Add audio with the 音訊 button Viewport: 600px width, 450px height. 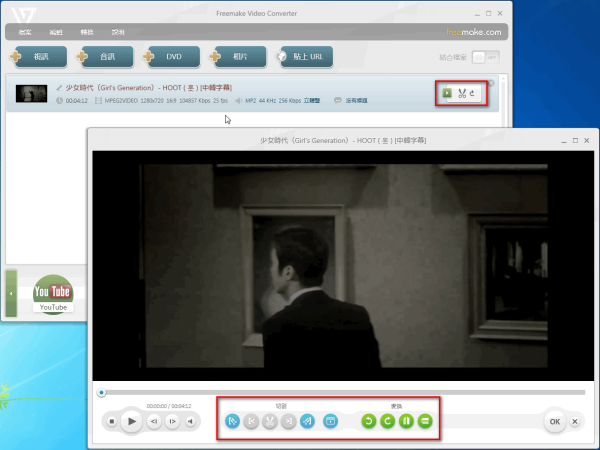click(x=108, y=57)
